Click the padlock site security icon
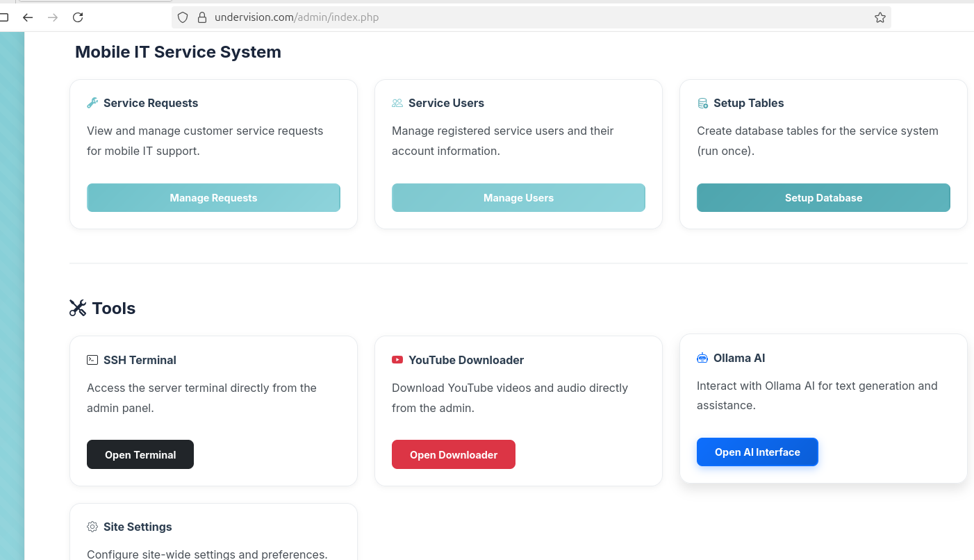Viewport: 974px width, 560px height. (202, 17)
